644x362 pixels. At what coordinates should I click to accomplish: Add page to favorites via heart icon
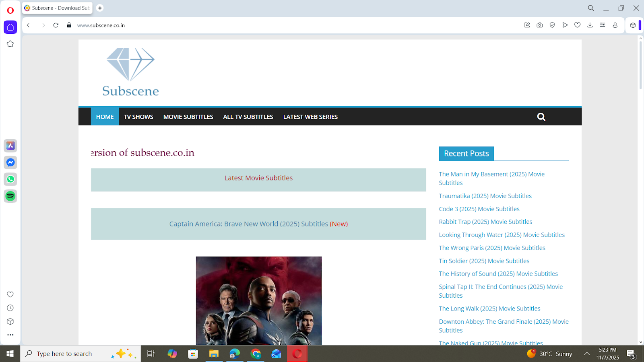(578, 25)
